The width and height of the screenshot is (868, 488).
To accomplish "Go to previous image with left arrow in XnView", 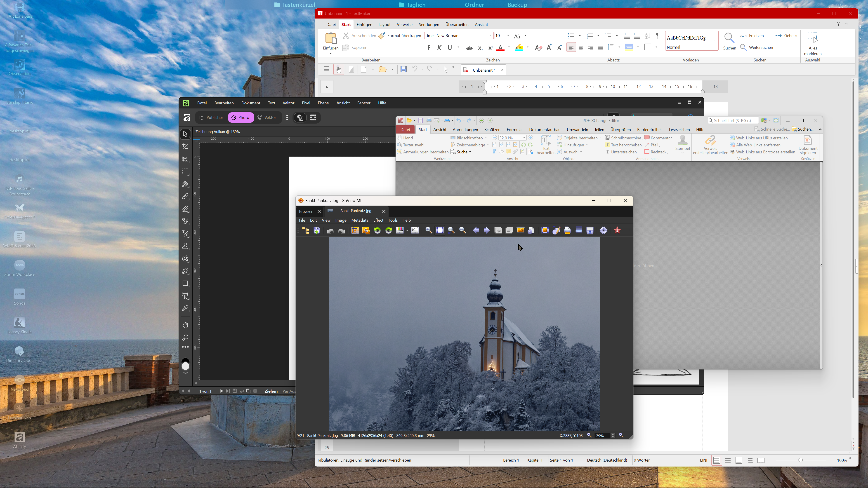I will point(476,230).
